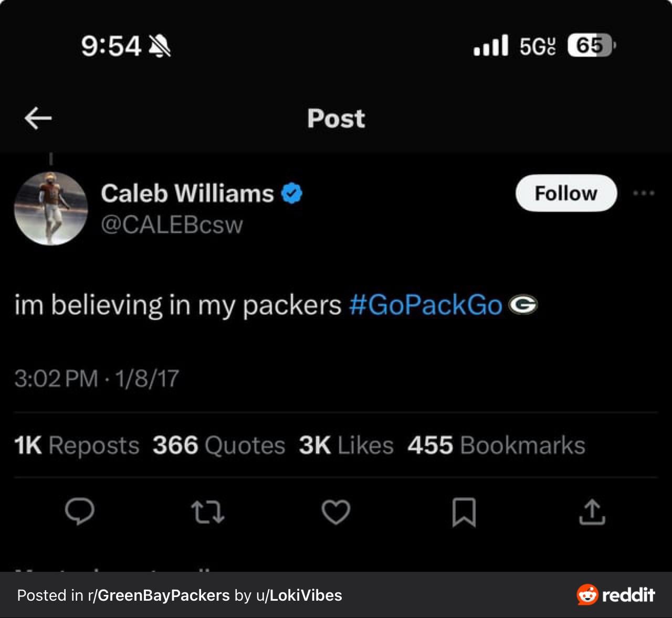Tap the 3:02 PM 1/8/17 timestamp
This screenshot has width=672, height=618.
pos(97,378)
